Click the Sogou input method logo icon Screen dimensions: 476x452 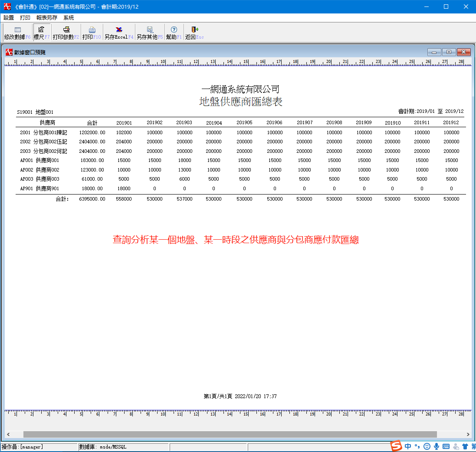coord(396,446)
